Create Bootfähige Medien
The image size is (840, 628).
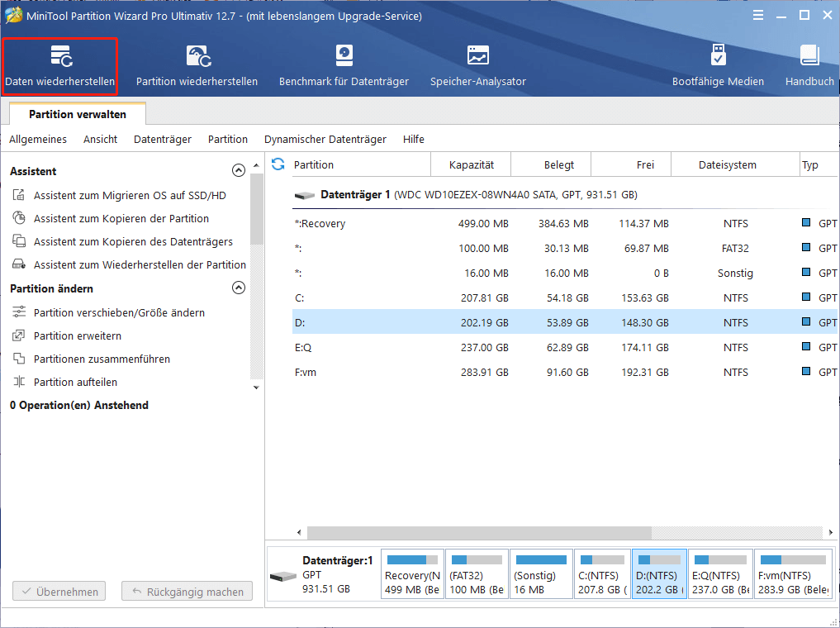(718, 66)
